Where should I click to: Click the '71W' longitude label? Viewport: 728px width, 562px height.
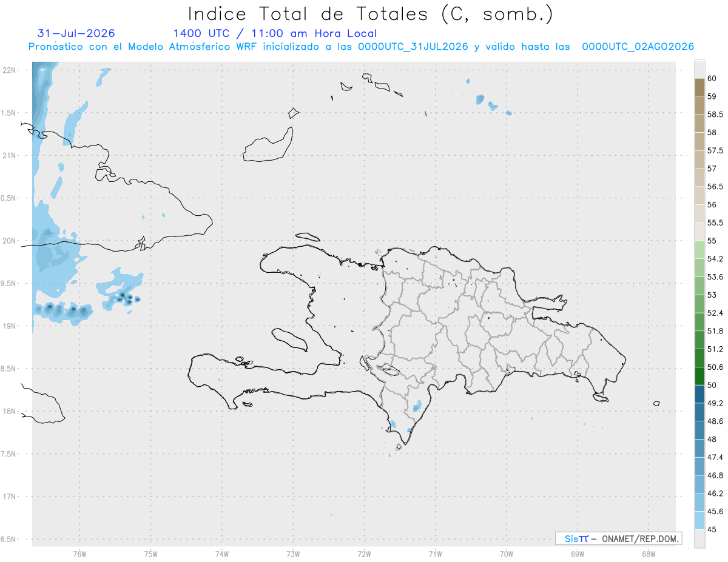point(435,554)
